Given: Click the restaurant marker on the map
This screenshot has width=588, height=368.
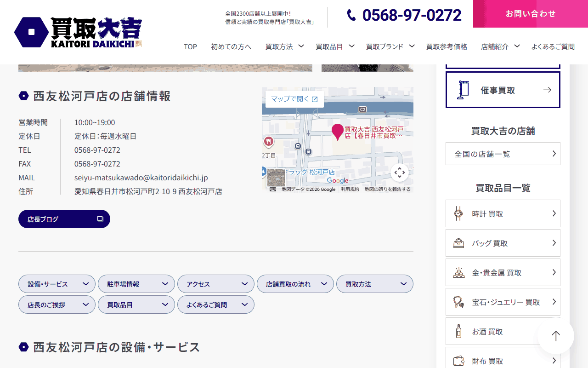Looking at the screenshot, I should click(x=269, y=141).
